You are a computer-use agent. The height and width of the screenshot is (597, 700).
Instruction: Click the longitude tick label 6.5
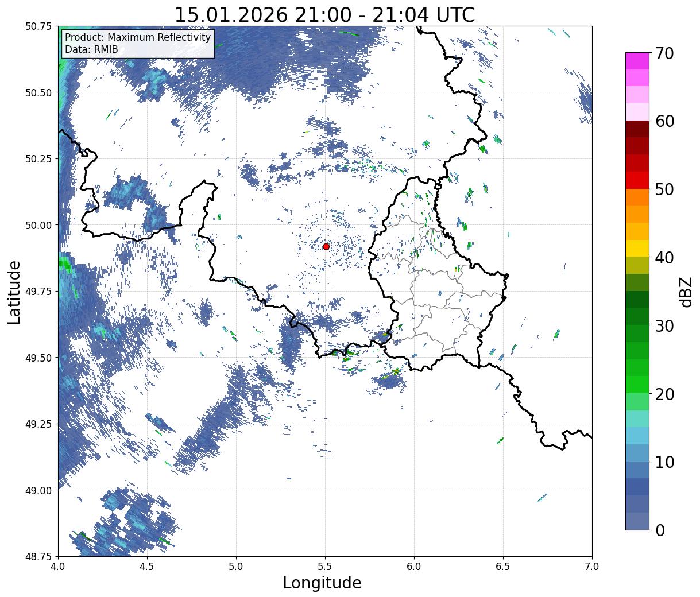503,566
